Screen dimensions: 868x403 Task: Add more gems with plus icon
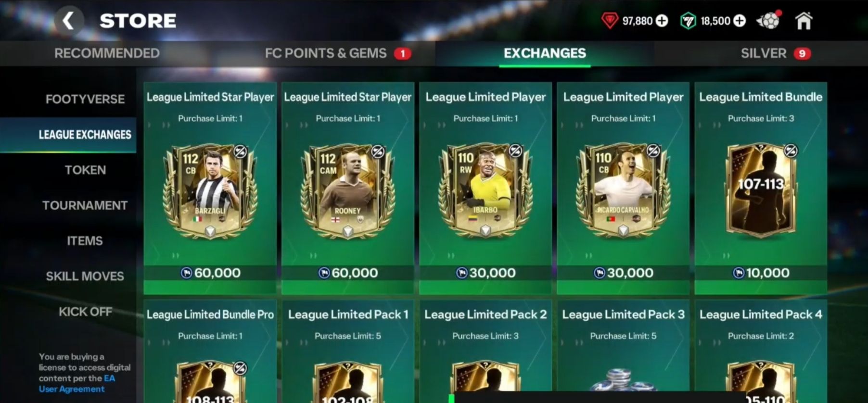(x=740, y=21)
